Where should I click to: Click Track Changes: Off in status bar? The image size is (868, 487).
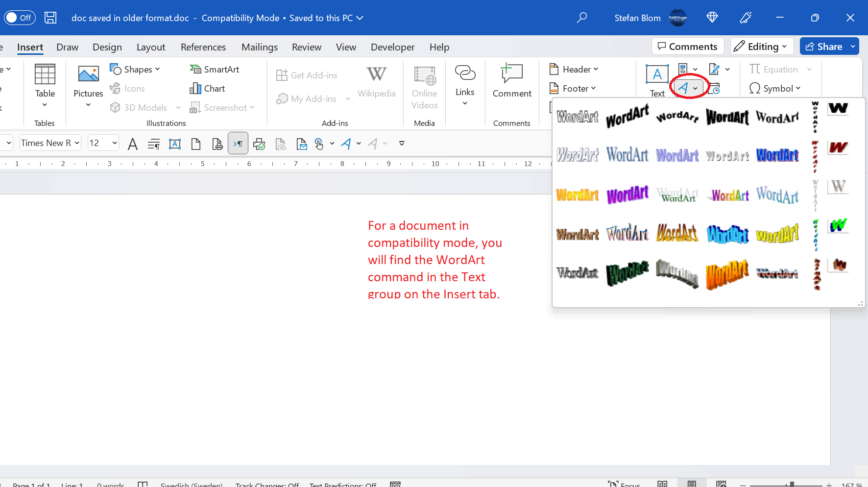tap(267, 485)
